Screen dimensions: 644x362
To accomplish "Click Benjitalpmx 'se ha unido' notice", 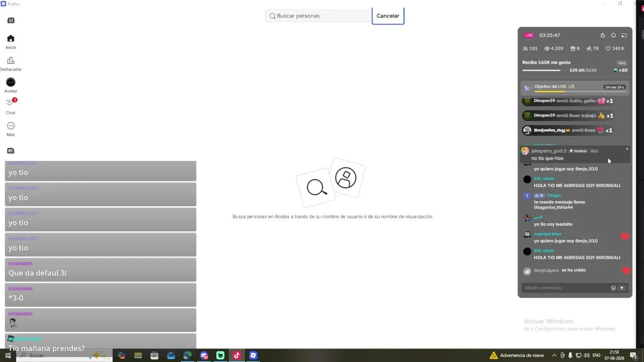I will (x=559, y=270).
